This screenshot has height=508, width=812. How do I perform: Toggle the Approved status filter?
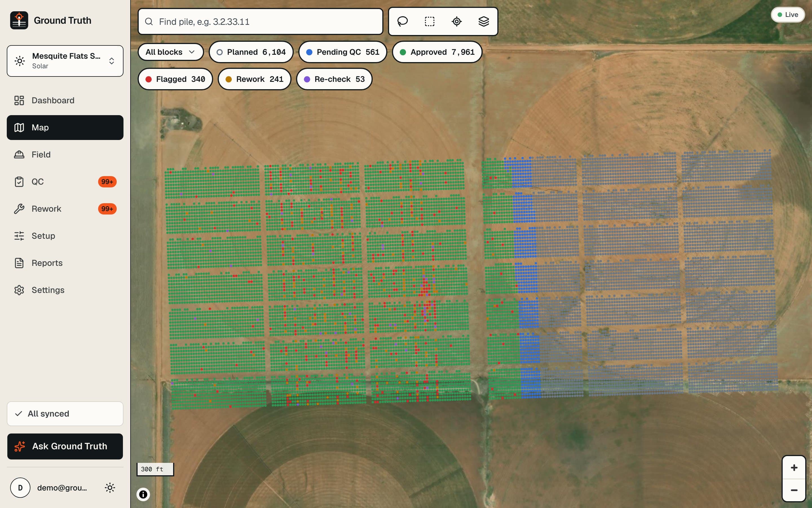click(x=437, y=52)
